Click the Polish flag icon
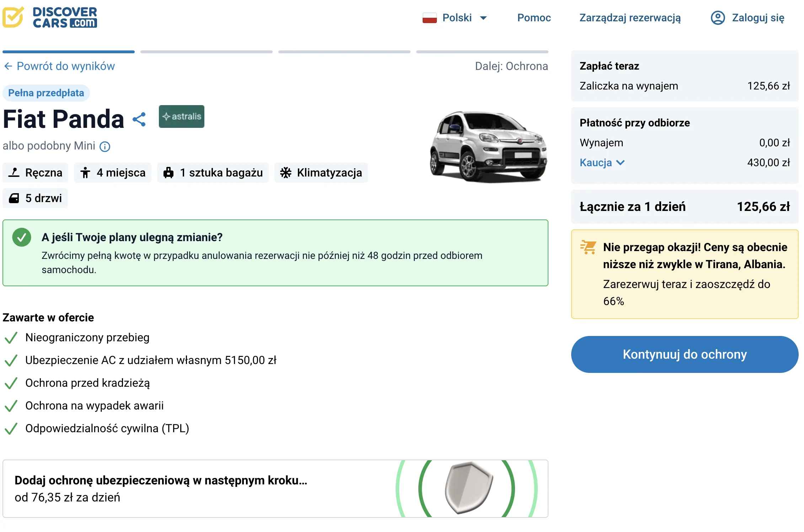 (429, 18)
